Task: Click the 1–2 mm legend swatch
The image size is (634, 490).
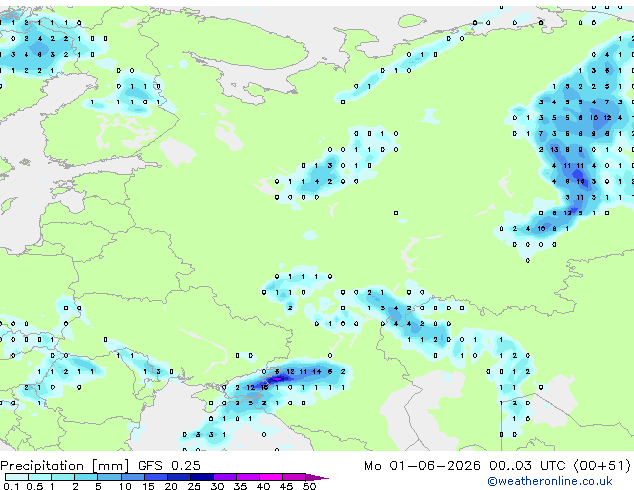Action: coord(63,477)
